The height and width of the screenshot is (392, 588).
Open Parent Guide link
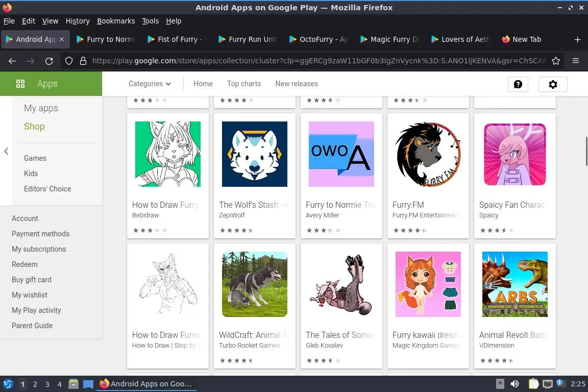[32, 326]
